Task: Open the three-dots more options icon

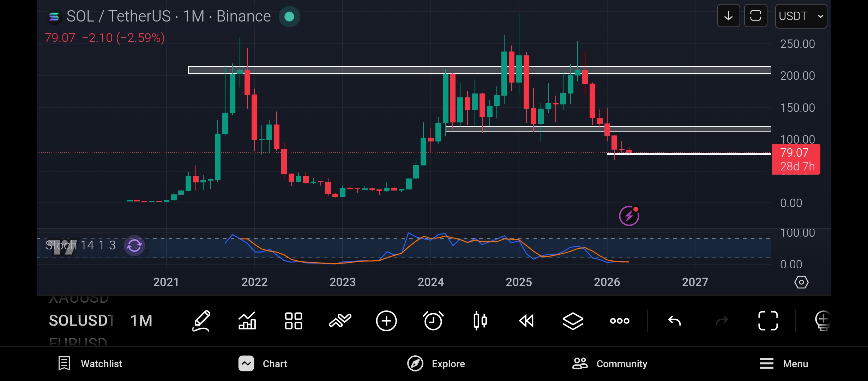Action: point(620,321)
